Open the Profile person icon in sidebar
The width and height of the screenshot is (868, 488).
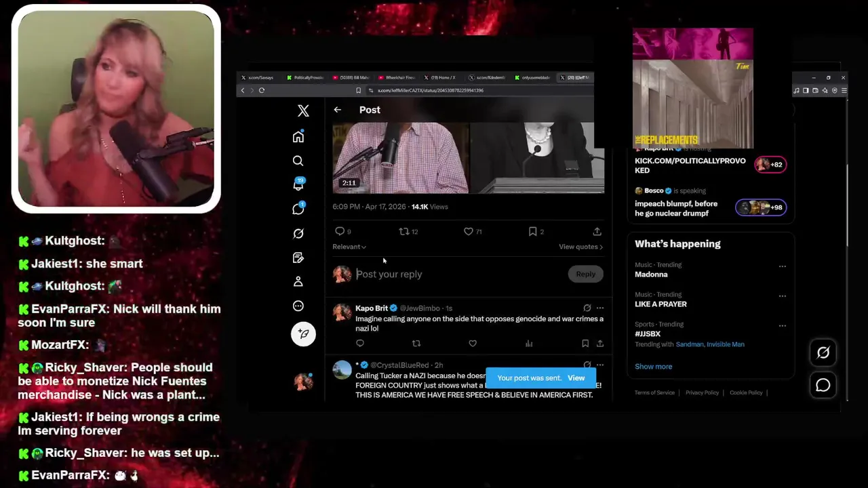tap(298, 281)
